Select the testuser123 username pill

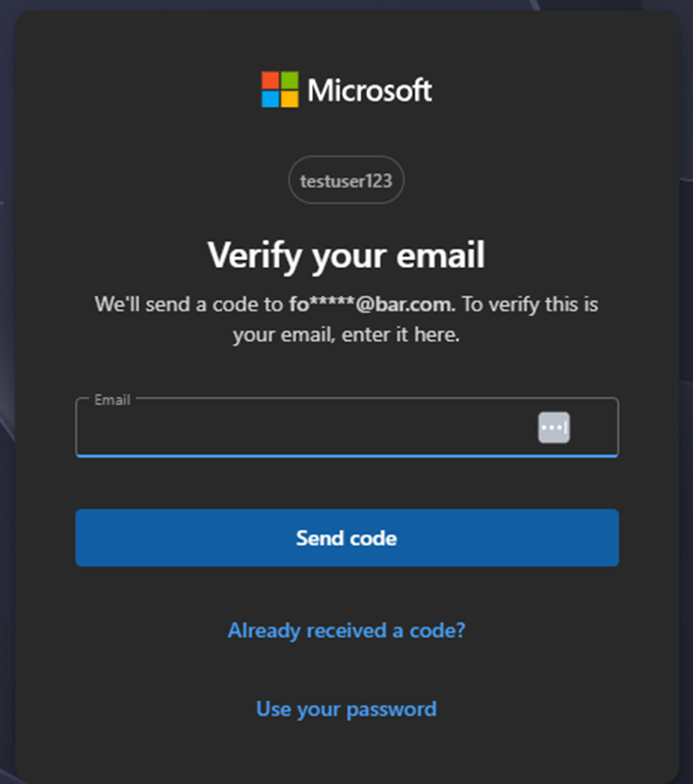click(346, 180)
